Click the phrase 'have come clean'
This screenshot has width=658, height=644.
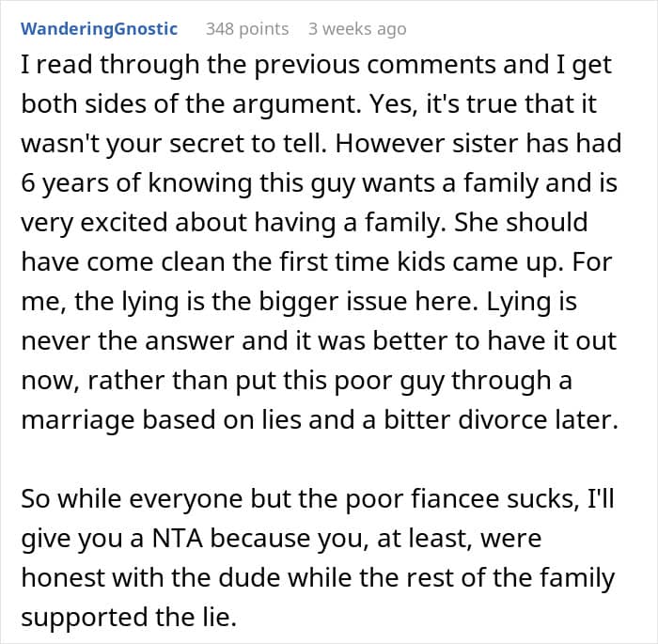123,261
